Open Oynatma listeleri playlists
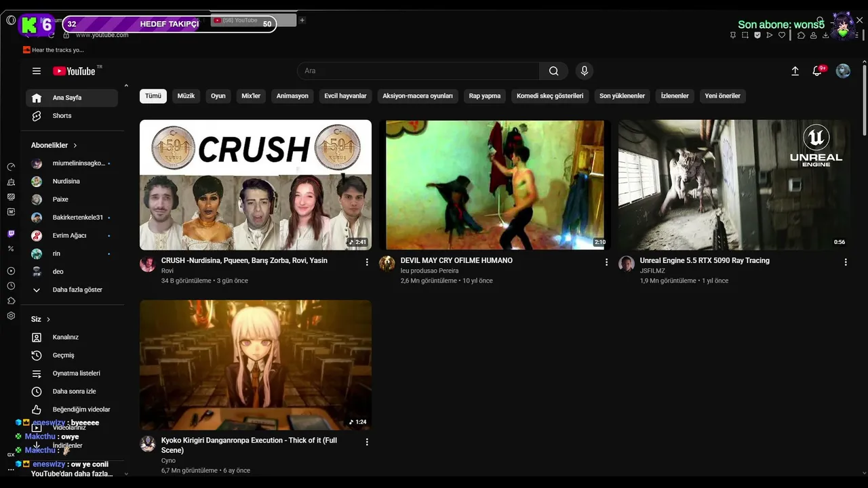Screen dimensions: 868x488 pos(72,373)
